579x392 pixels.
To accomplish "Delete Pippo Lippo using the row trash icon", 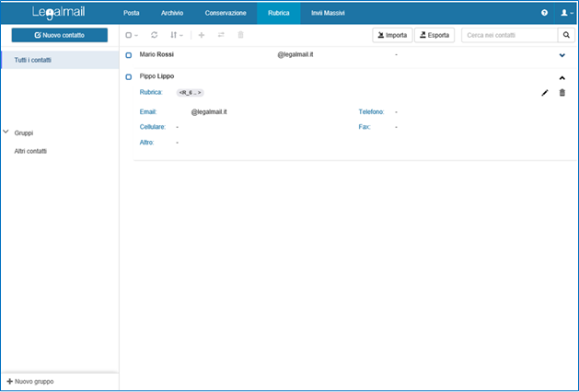I will coord(562,93).
